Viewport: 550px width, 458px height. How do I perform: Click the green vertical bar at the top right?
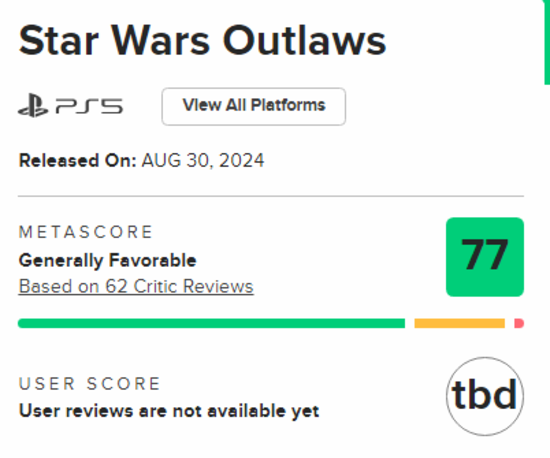547,42
